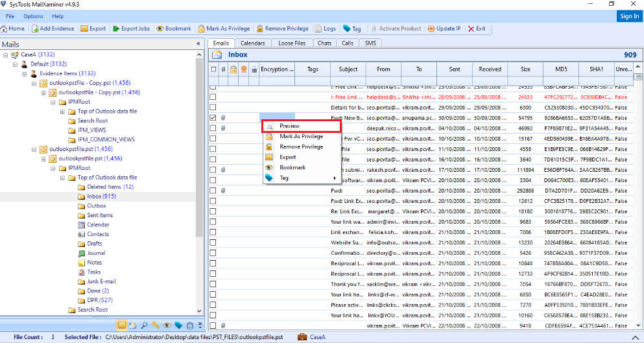
Task: Choose Remove Privilege in context menu
Action: tap(302, 147)
